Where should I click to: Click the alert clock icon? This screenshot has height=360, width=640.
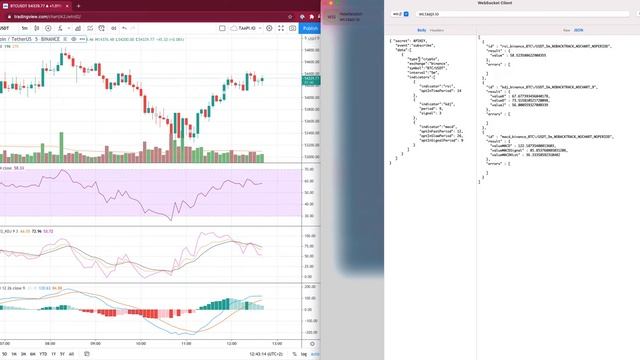(x=102, y=28)
